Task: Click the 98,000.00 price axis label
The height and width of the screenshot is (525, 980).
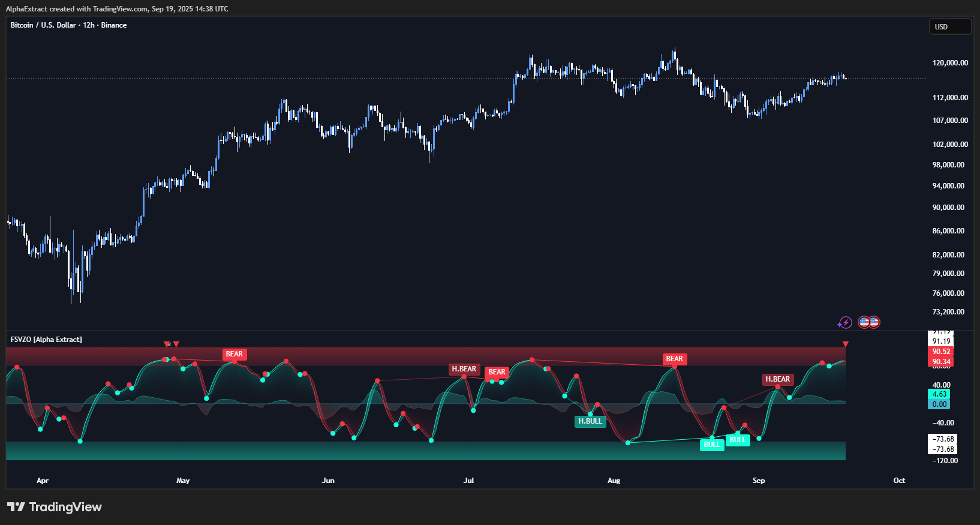Action: coord(948,165)
